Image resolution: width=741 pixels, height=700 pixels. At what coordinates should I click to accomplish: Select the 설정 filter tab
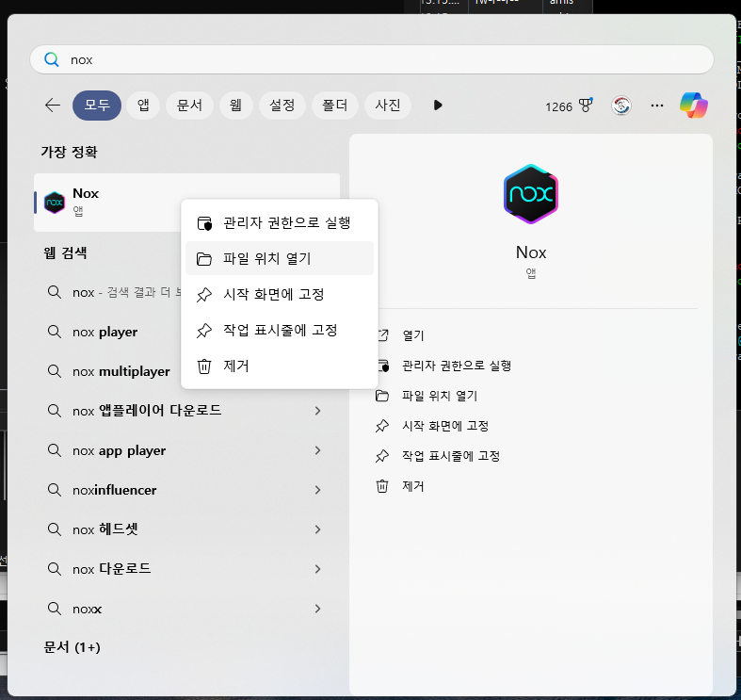(282, 105)
